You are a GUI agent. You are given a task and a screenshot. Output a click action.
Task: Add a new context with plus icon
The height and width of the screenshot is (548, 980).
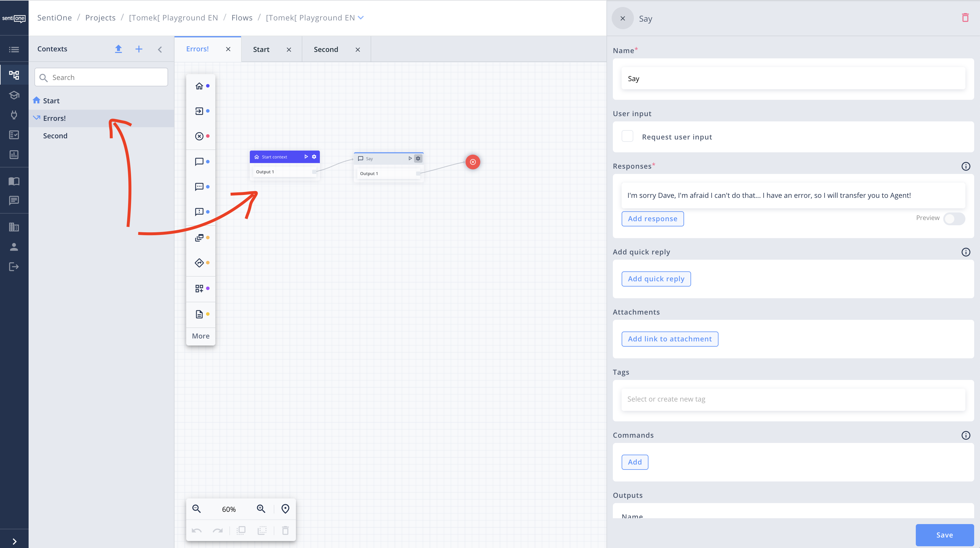coord(139,49)
